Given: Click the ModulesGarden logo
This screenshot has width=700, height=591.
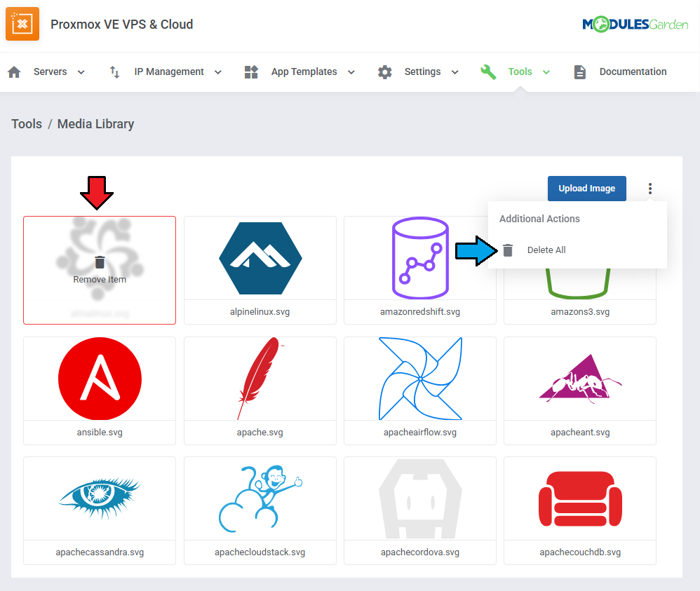Looking at the screenshot, I should tap(635, 24).
